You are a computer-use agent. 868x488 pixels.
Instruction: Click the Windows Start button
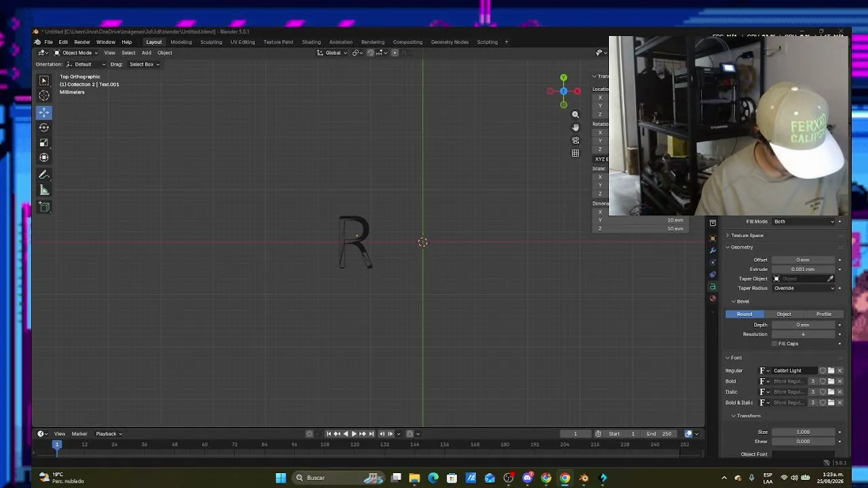tap(281, 478)
